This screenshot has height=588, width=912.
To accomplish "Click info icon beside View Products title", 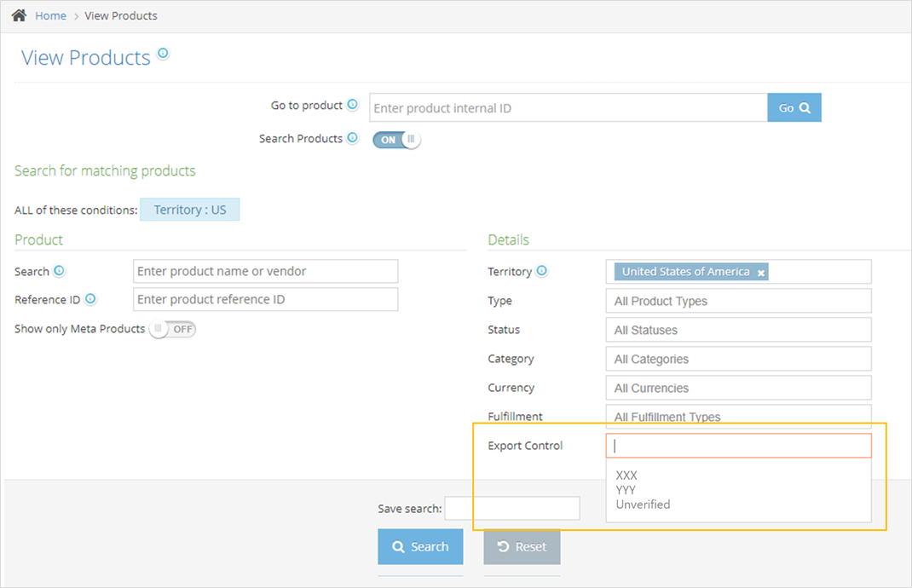I will [163, 54].
